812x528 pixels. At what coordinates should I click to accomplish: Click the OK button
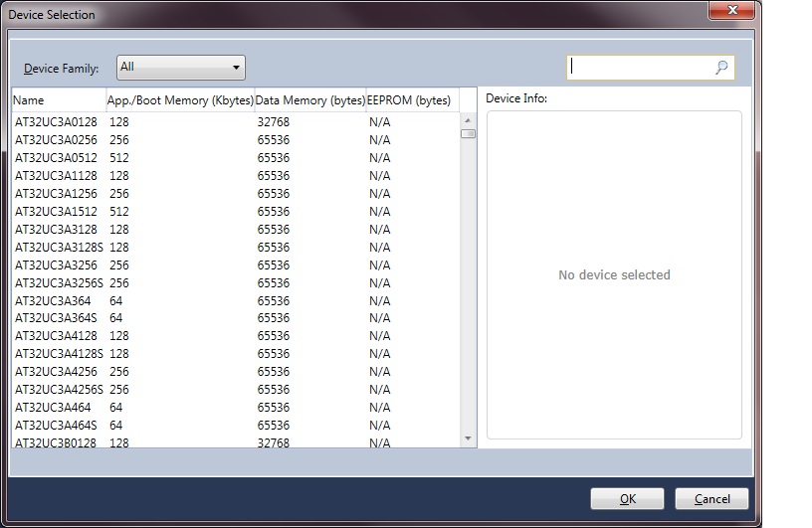pyautogui.click(x=627, y=498)
